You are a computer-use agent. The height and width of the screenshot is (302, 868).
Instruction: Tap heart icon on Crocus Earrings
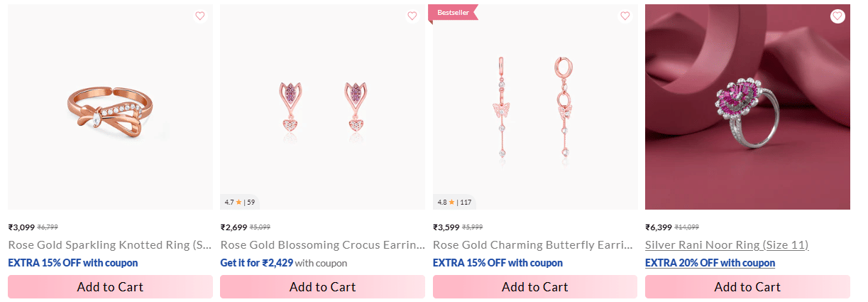click(412, 16)
